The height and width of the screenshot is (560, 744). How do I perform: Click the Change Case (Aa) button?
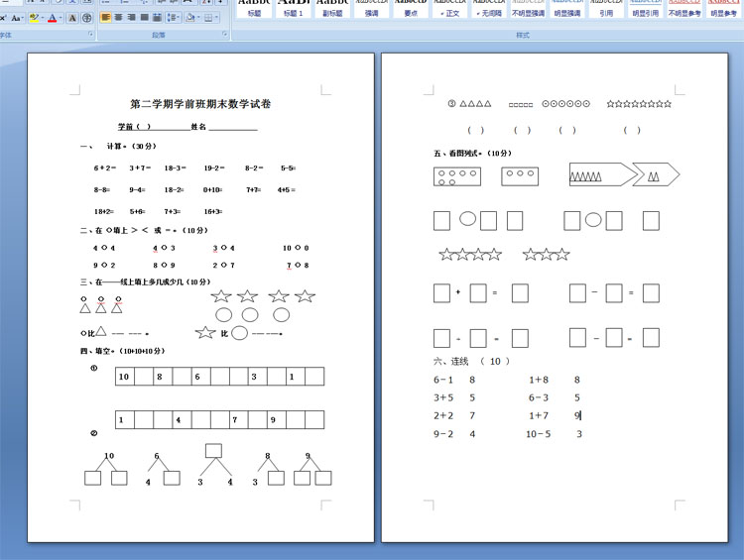(x=17, y=18)
